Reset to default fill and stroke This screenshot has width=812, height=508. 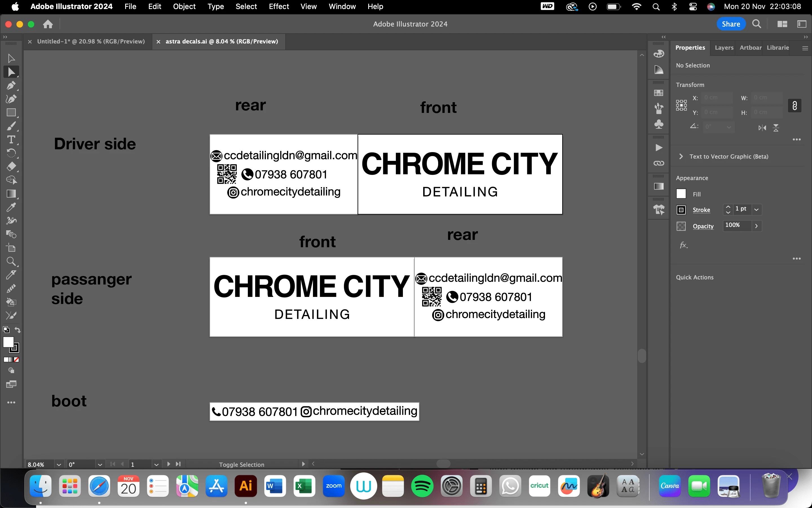6,330
